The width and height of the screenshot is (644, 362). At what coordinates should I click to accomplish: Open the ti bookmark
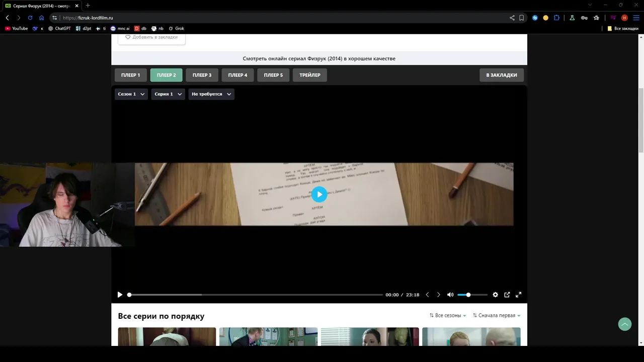tap(101, 29)
